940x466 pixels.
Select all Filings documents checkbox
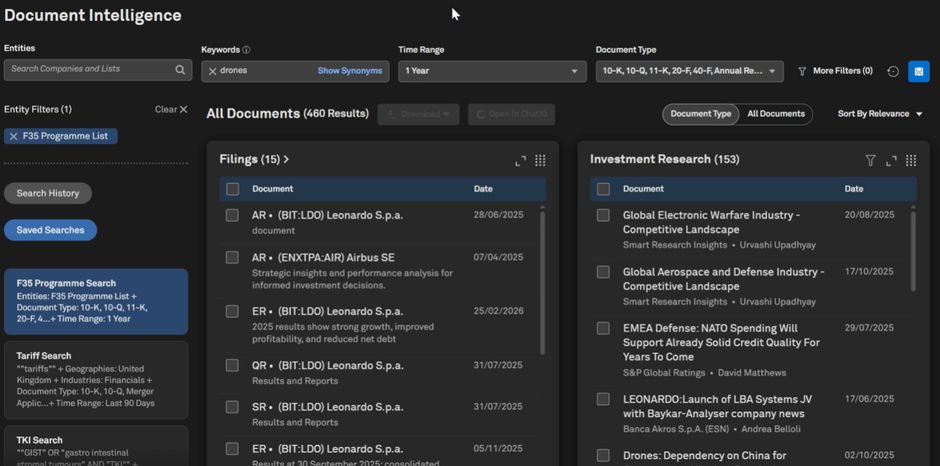[233, 189]
